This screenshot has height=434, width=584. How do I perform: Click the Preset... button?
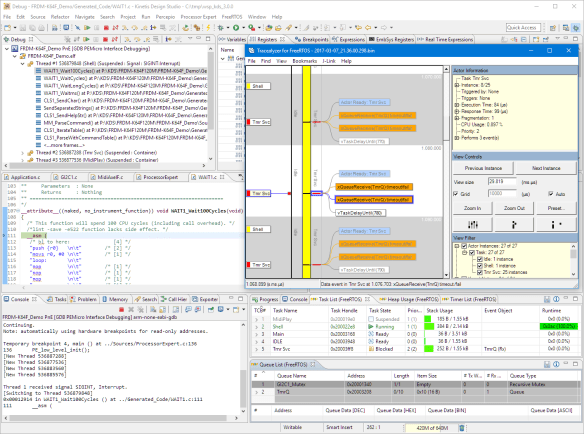pyautogui.click(x=556, y=208)
